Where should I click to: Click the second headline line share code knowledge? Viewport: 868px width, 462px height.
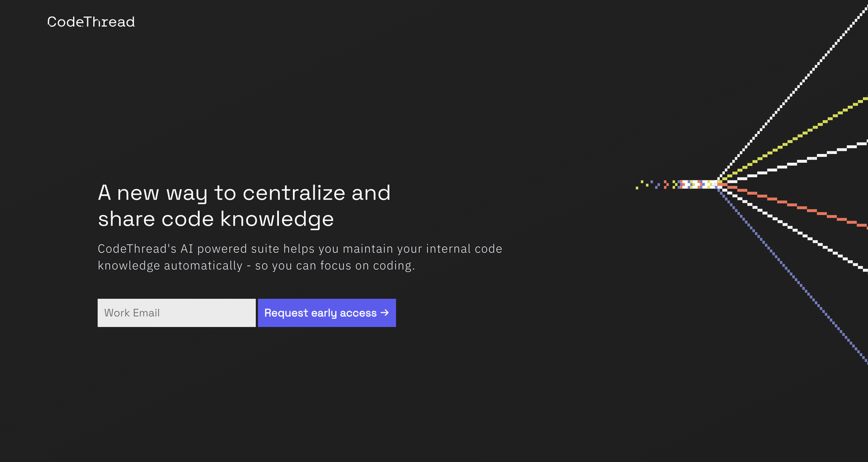(x=215, y=219)
